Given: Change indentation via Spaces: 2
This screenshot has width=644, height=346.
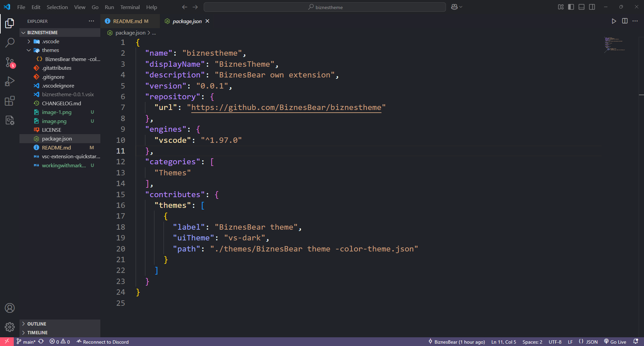Looking at the screenshot, I should 532,342.
